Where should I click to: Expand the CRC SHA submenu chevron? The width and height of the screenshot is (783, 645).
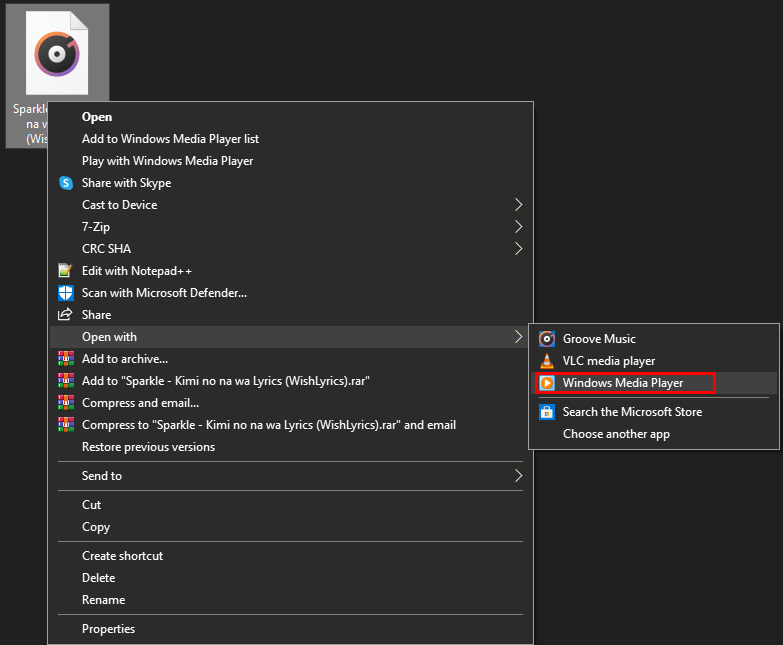518,249
